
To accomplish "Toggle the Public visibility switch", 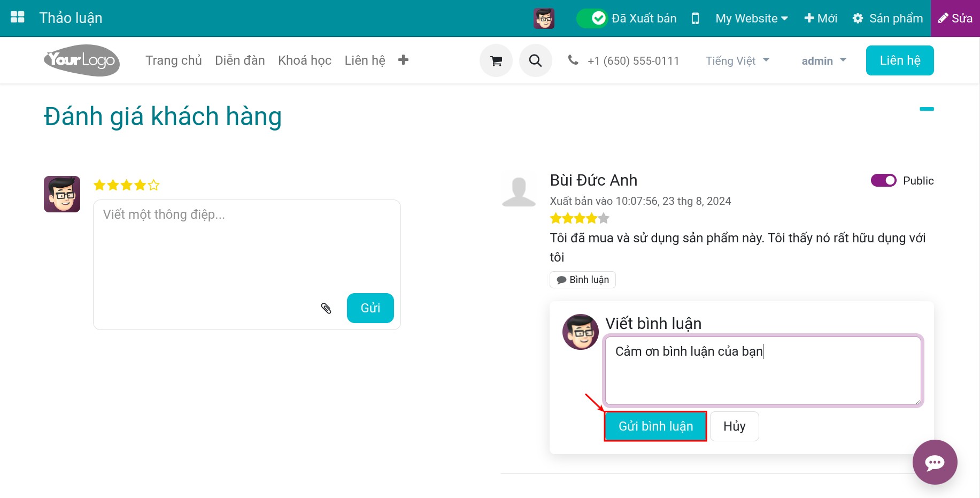I will point(884,180).
